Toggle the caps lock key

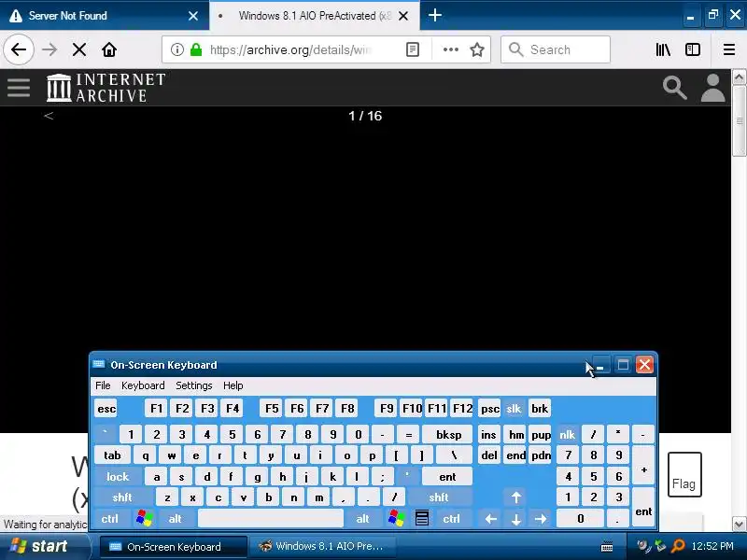tap(118, 477)
